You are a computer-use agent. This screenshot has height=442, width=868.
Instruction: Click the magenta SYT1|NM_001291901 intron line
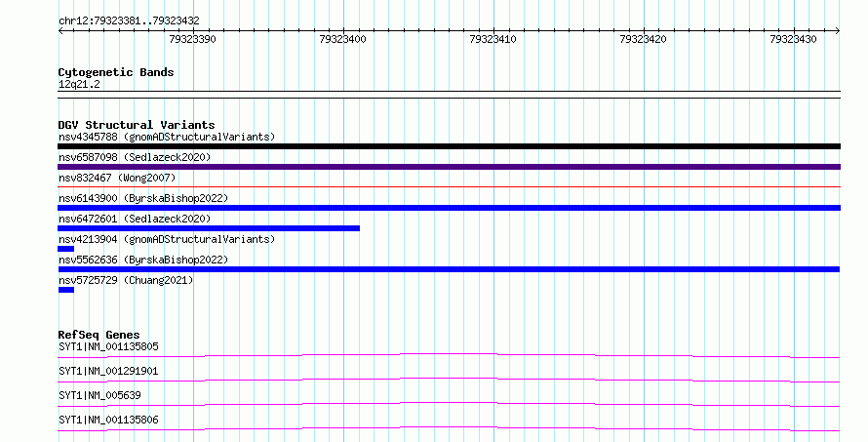point(449,380)
